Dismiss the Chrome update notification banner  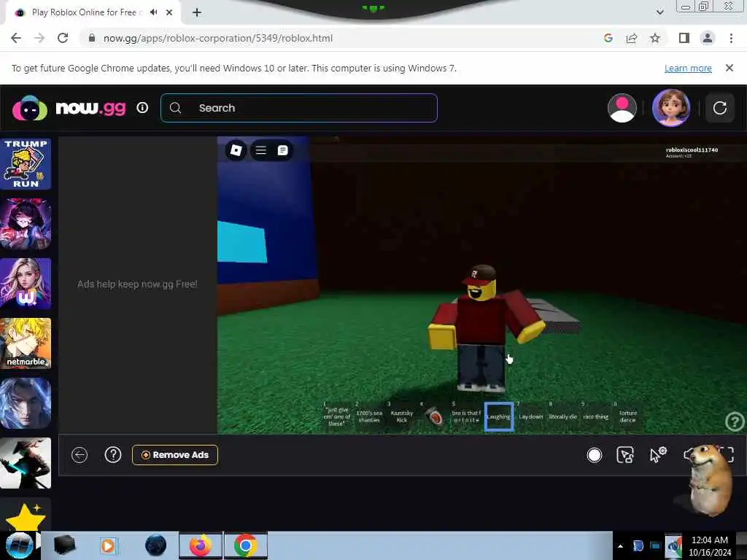pyautogui.click(x=729, y=68)
